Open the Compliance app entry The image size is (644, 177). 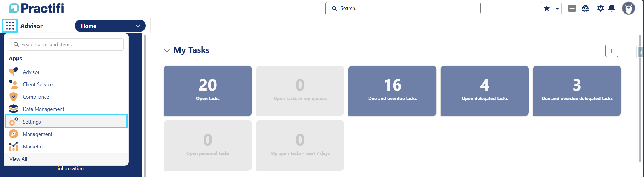coord(66,97)
